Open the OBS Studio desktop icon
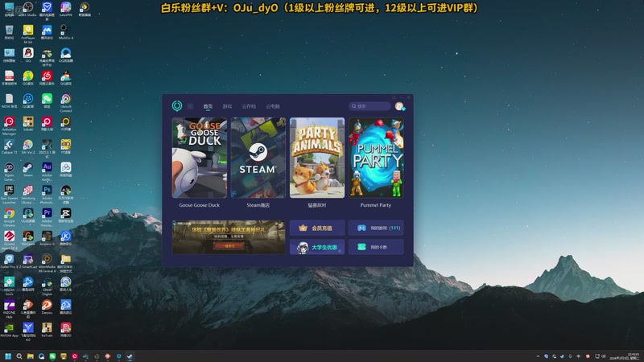 point(28,9)
